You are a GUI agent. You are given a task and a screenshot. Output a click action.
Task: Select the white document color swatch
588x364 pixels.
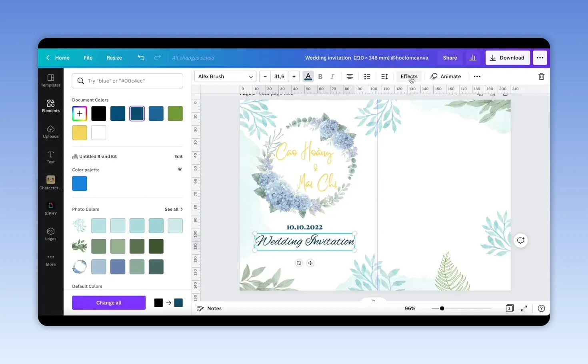click(99, 133)
